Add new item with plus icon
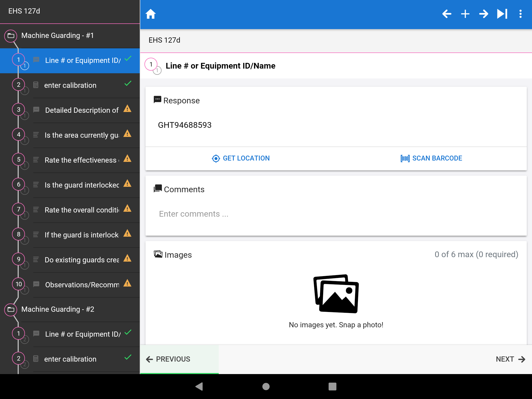Screen dimensions: 532x399 pos(465,14)
